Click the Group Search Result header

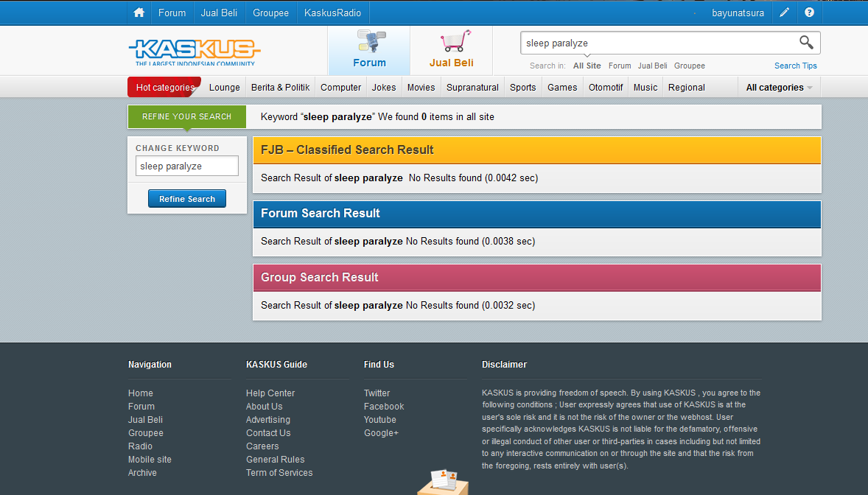point(537,278)
